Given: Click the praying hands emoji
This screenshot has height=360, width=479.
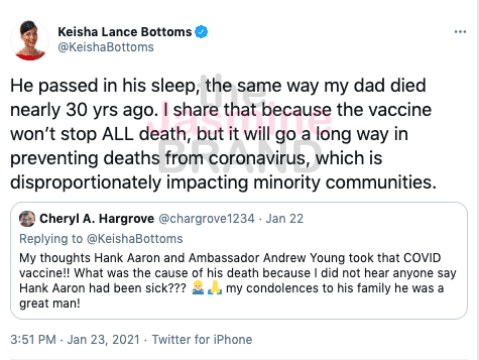Looking at the screenshot, I should click(x=215, y=288).
